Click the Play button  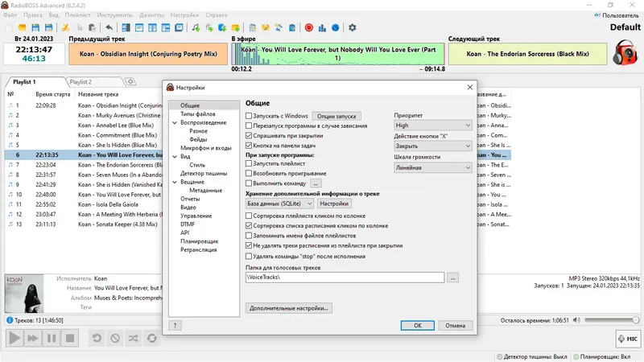(14, 338)
